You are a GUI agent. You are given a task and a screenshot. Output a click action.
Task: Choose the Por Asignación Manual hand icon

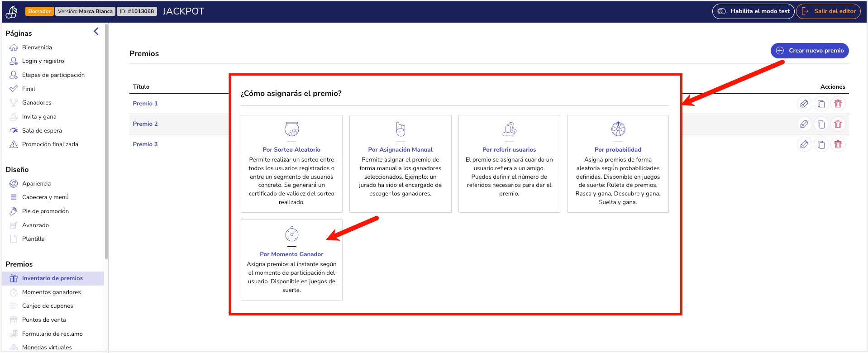401,129
